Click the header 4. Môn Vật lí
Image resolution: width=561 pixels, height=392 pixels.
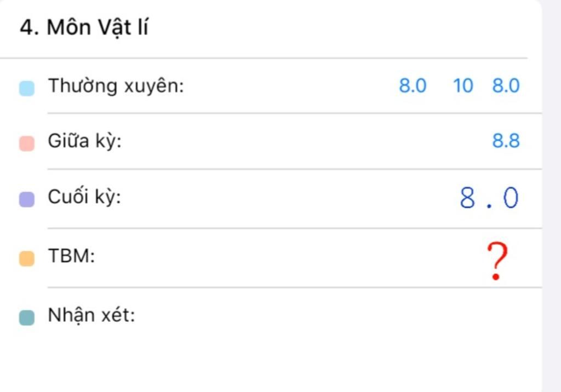pos(84,27)
